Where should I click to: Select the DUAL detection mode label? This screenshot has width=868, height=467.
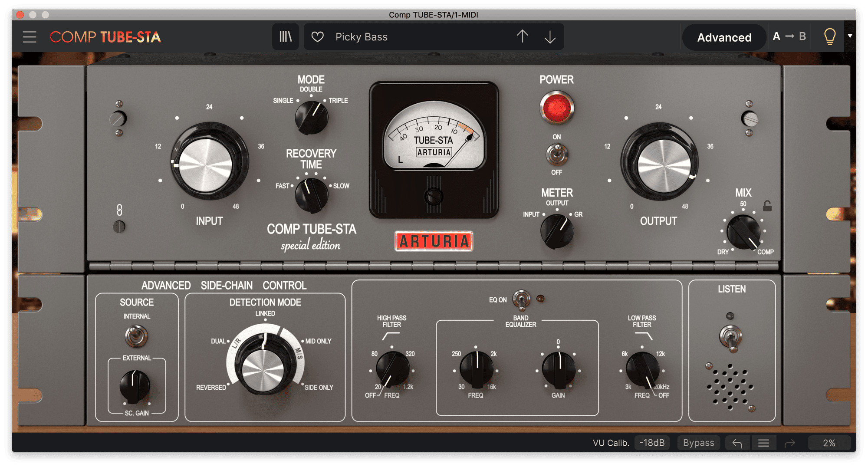[218, 341]
